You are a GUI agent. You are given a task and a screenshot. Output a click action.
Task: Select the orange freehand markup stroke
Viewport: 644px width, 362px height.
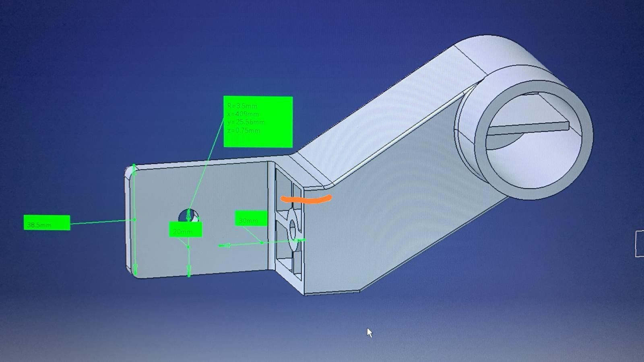[306, 198]
